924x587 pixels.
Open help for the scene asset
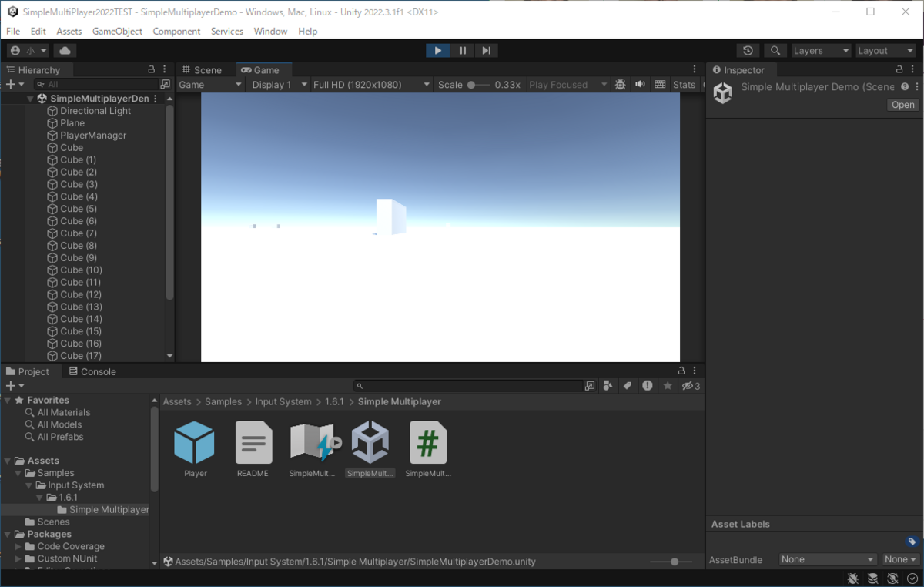pos(905,87)
